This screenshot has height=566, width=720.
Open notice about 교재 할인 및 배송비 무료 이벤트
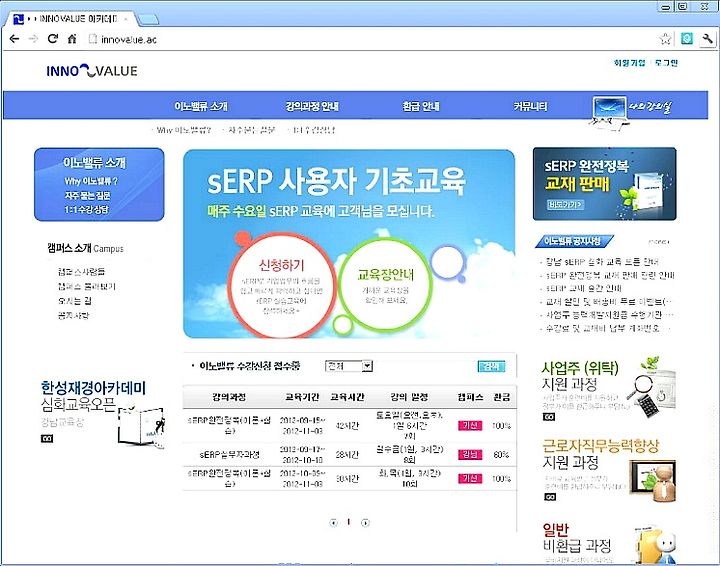pos(608,302)
